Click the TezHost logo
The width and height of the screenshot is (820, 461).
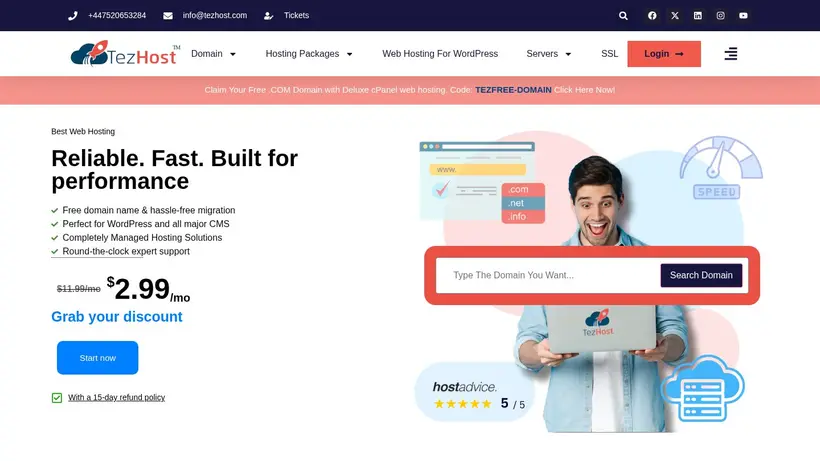pyautogui.click(x=126, y=53)
